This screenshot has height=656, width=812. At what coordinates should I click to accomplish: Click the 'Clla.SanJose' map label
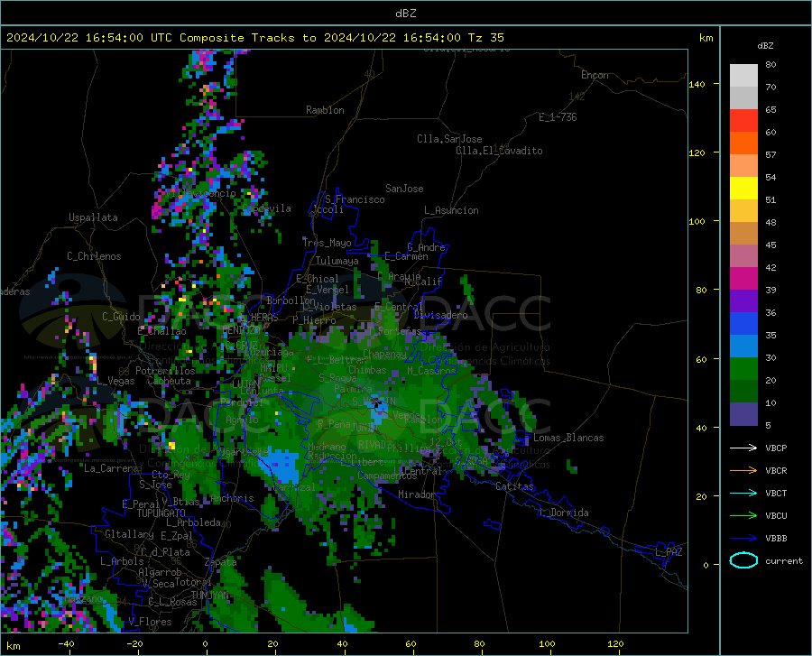pos(449,139)
